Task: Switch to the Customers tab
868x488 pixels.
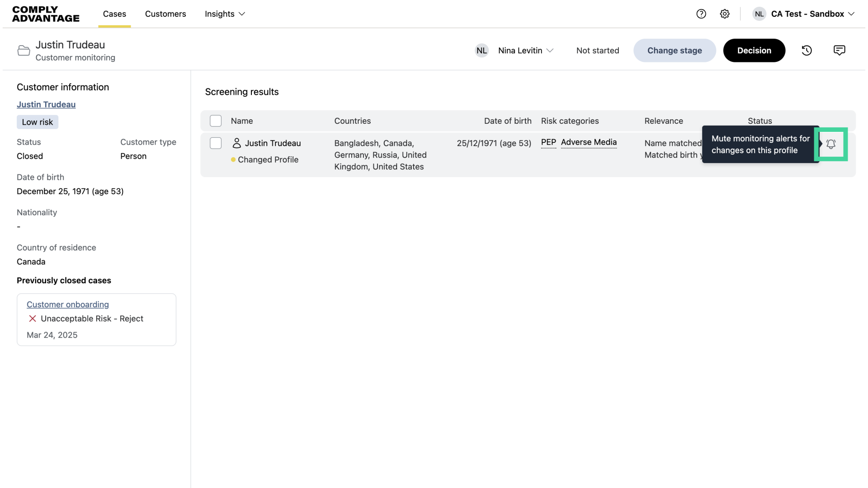Action: (165, 14)
